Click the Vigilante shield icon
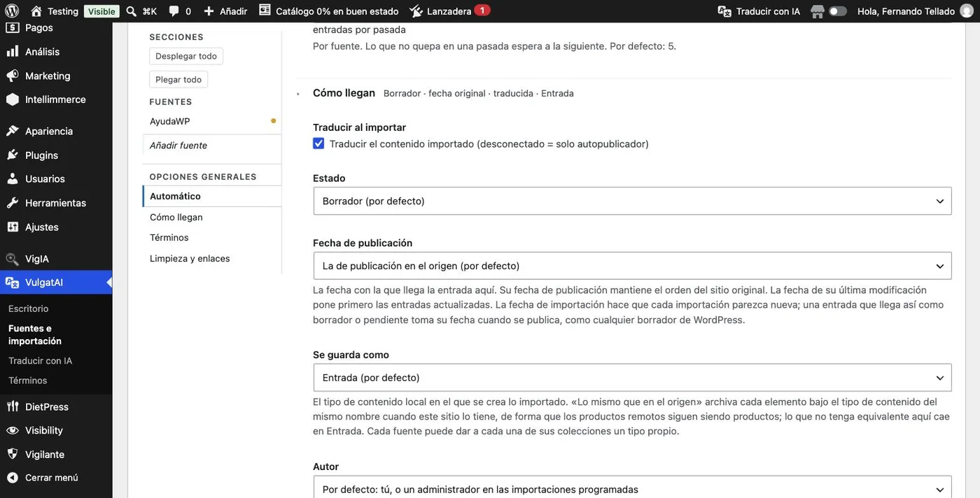 [x=13, y=454]
